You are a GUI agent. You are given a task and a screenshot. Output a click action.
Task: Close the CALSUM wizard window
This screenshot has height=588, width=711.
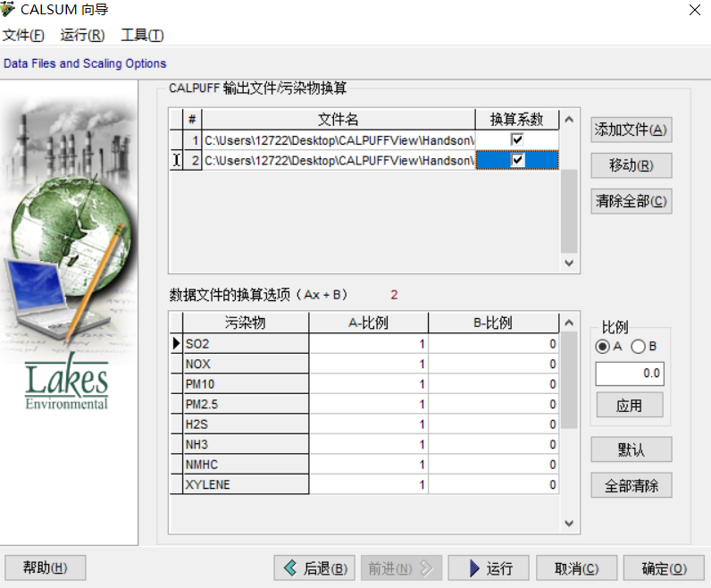[x=694, y=10]
